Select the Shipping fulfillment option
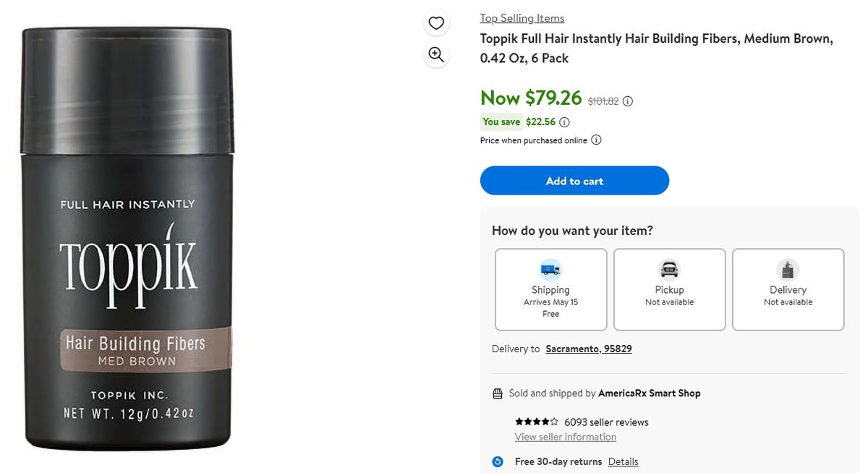Viewport: 868px width, 473px height. [x=550, y=289]
